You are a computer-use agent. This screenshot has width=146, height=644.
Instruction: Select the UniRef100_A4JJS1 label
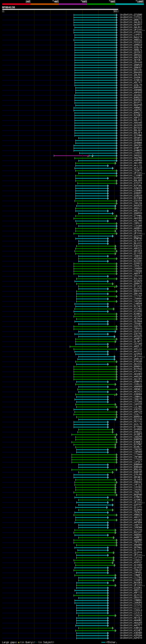131,165
